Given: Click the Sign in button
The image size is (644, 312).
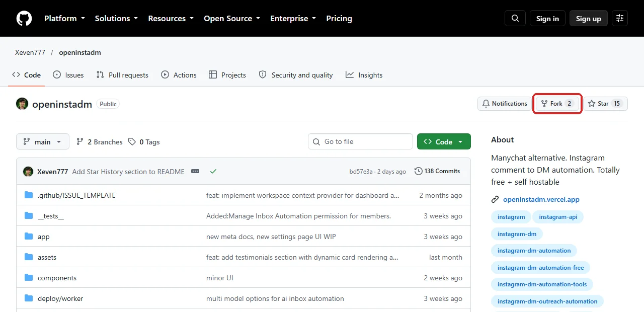Looking at the screenshot, I should (x=547, y=19).
